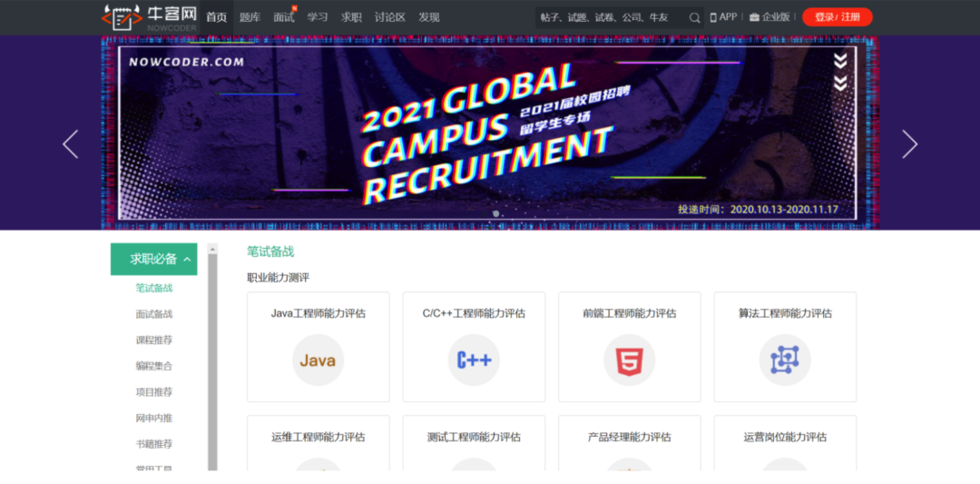Focus the search input field

[x=612, y=18]
